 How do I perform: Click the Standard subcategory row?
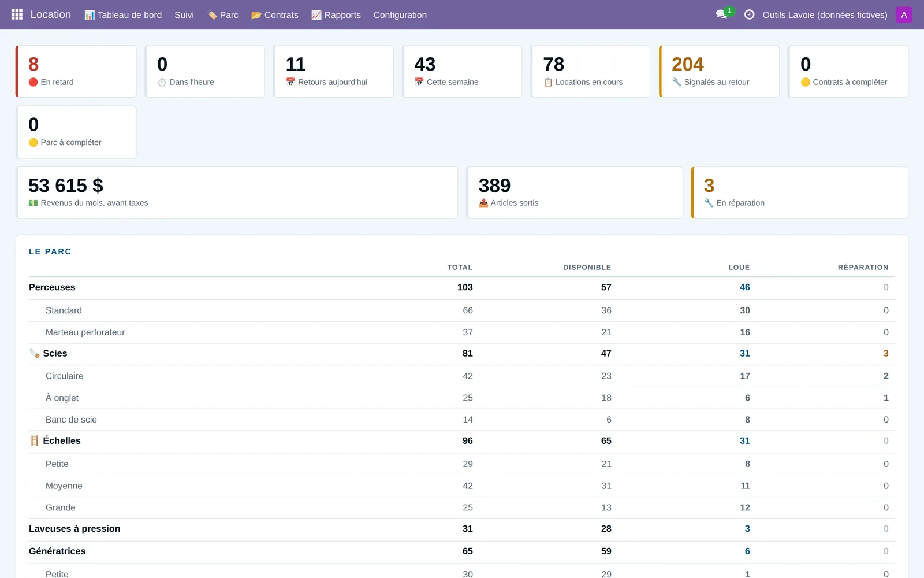462,311
